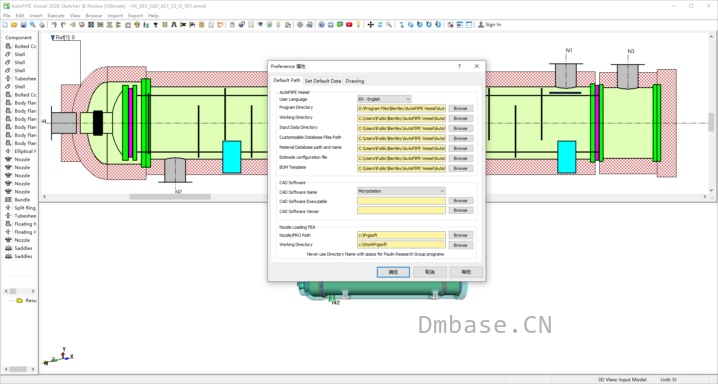This screenshot has width=718, height=384.
Task: Click the vertical scrollbar of the sketch view
Action: point(711,122)
